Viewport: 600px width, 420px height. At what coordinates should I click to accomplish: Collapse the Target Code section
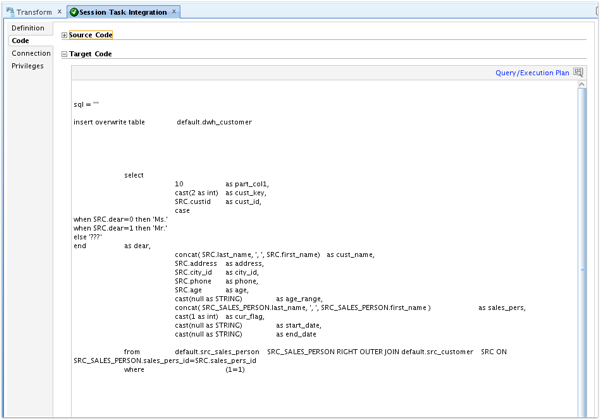(64, 54)
